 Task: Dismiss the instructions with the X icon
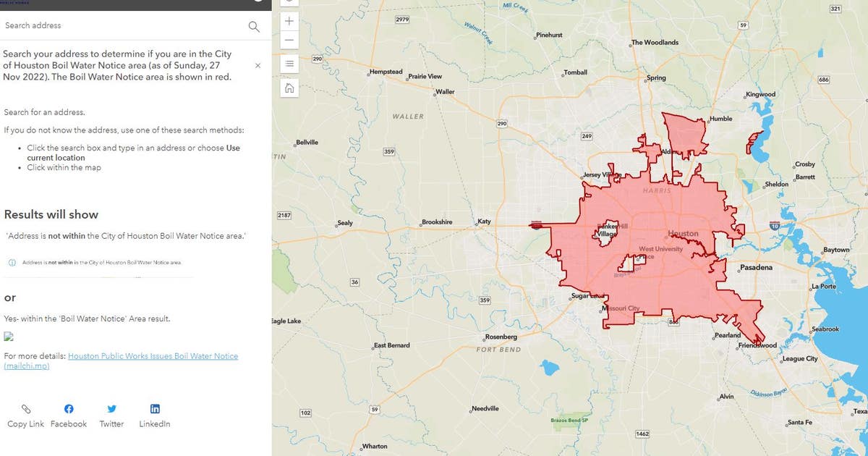[x=258, y=65]
